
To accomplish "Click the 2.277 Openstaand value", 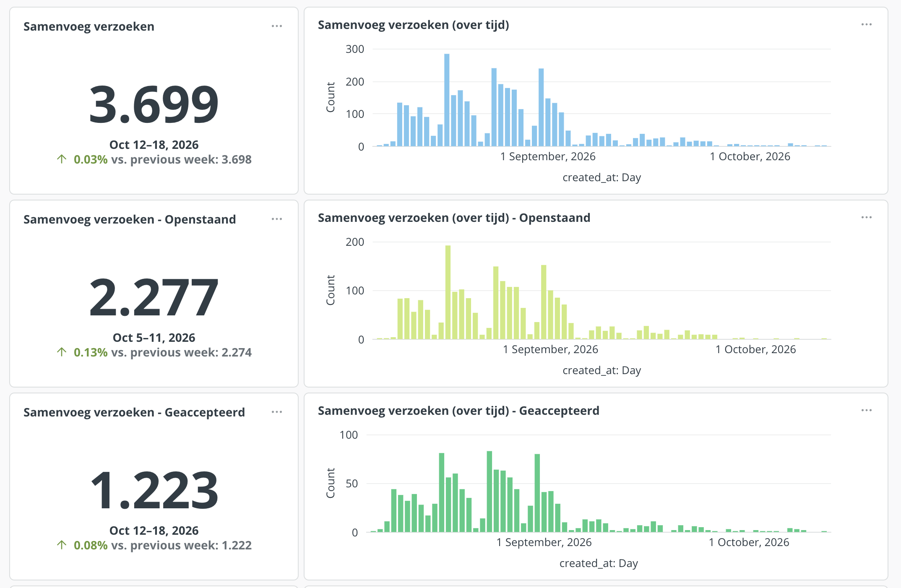I will click(x=154, y=297).
